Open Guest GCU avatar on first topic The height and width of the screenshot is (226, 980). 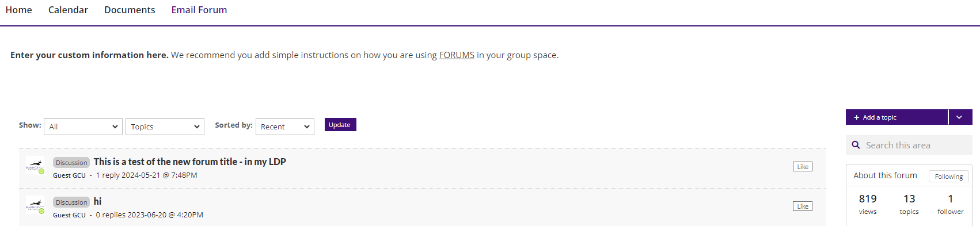[35, 165]
